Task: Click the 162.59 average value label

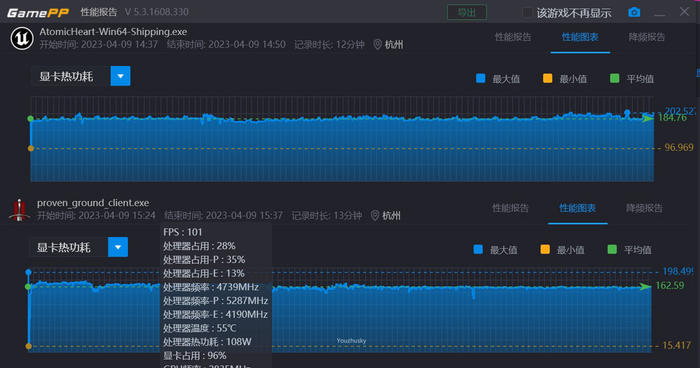Action: point(669,285)
